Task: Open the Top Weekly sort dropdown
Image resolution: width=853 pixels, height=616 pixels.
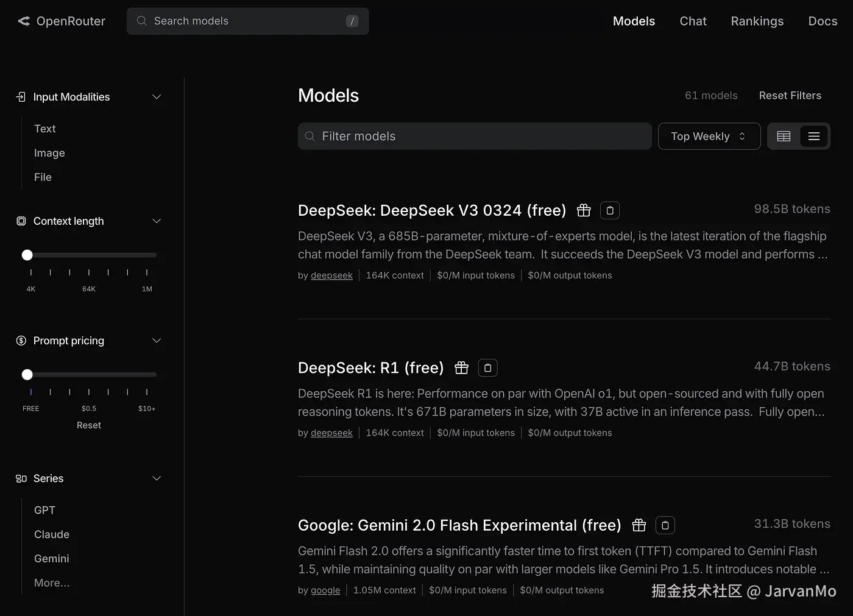Action: point(709,136)
